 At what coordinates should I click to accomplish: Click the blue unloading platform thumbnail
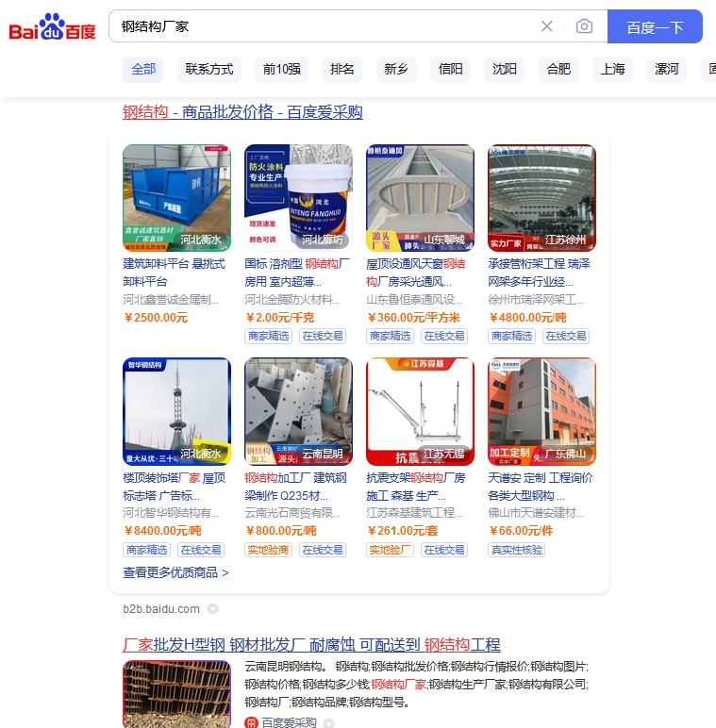[x=177, y=198]
